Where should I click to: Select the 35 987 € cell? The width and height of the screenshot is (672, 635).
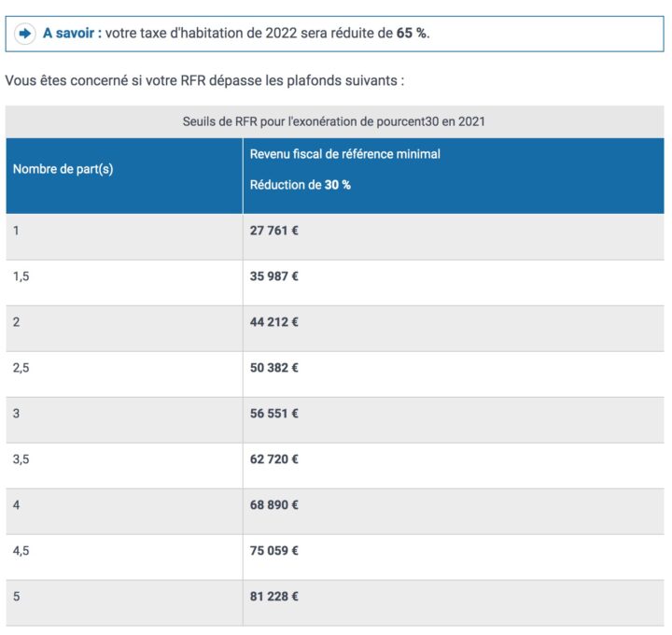coord(273,276)
